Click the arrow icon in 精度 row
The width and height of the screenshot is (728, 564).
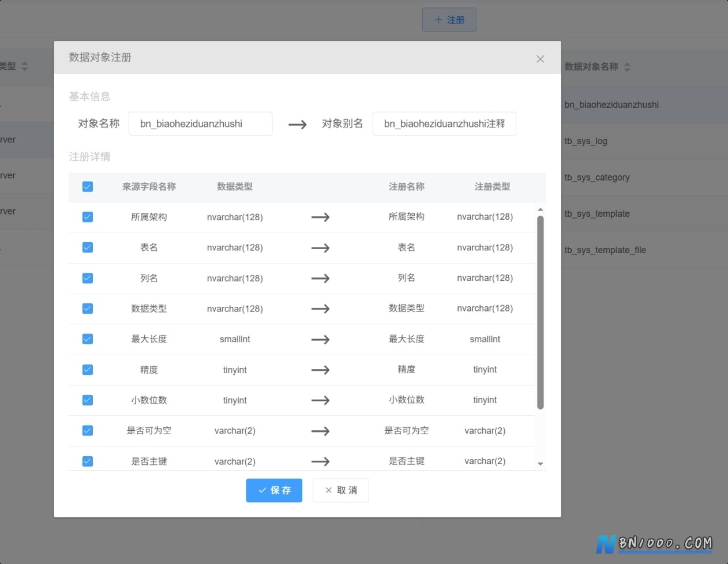[320, 370]
